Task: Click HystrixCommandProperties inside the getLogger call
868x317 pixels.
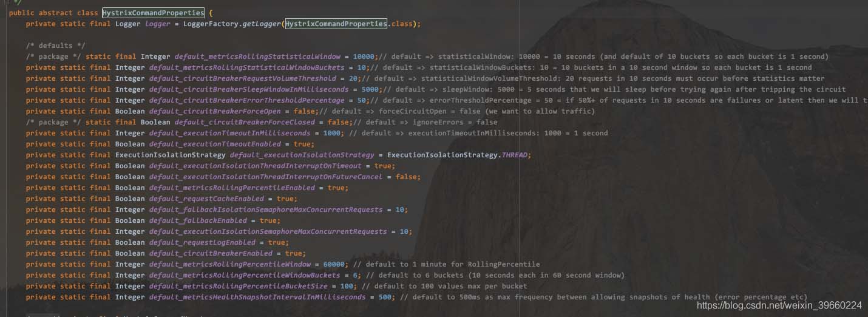Action: 336,24
